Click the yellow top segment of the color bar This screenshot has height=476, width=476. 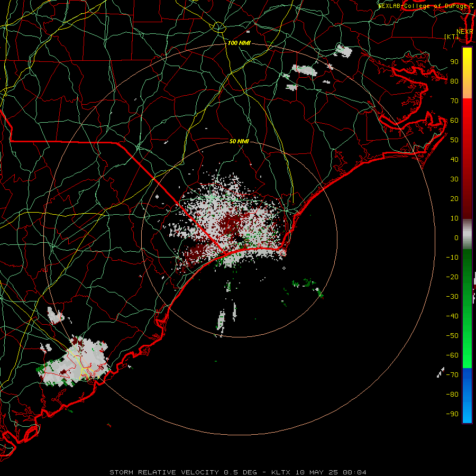coord(467,64)
